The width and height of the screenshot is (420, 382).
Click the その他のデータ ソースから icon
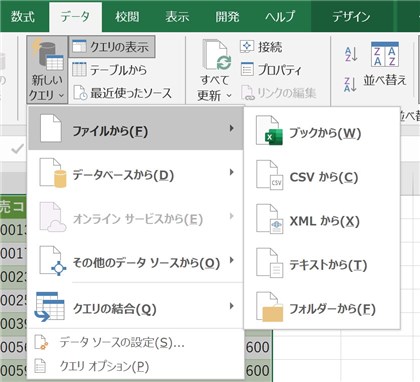pyautogui.click(x=52, y=261)
